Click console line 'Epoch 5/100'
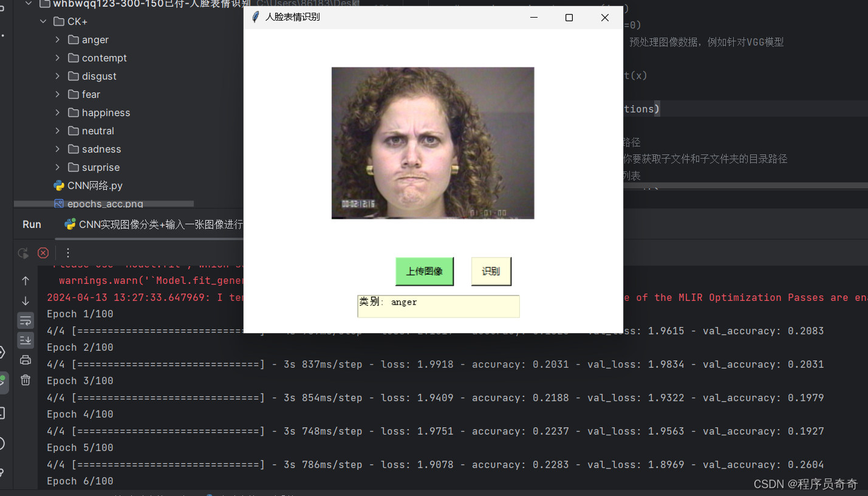The height and width of the screenshot is (496, 868). click(x=80, y=448)
